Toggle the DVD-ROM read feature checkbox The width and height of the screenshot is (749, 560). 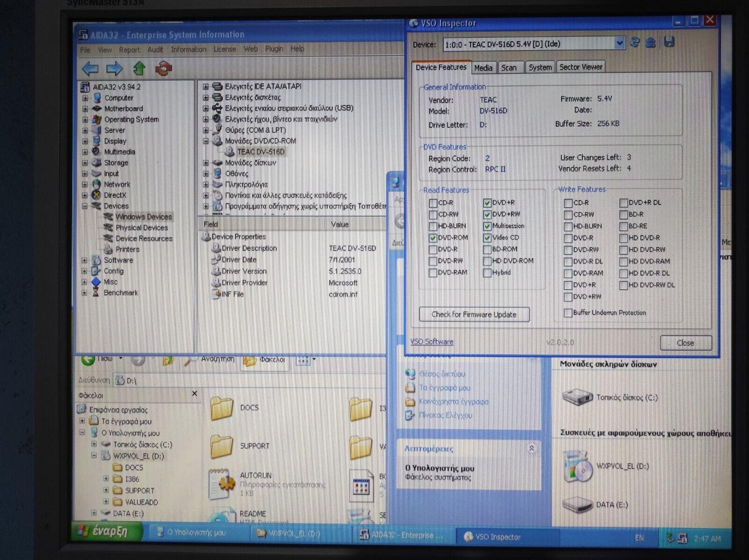click(433, 238)
